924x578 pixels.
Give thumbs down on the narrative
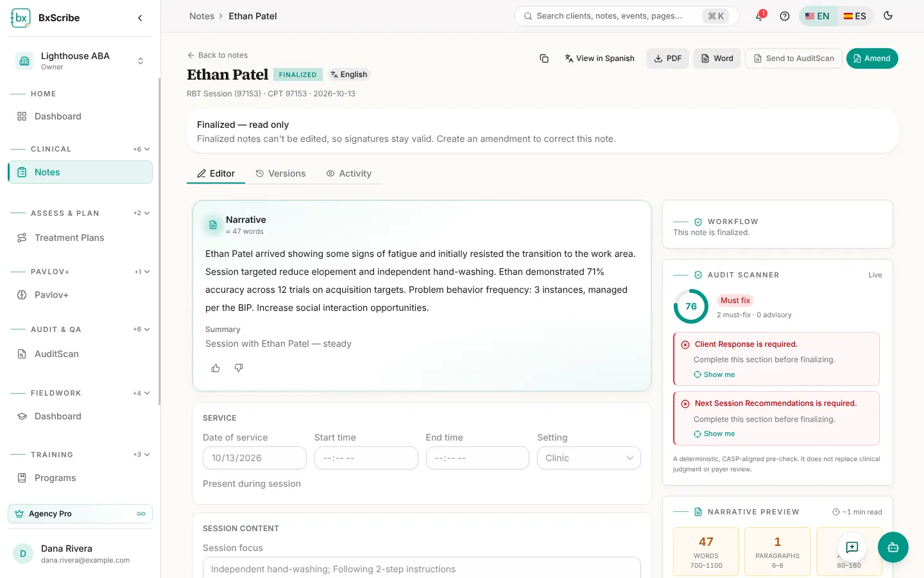coord(239,368)
